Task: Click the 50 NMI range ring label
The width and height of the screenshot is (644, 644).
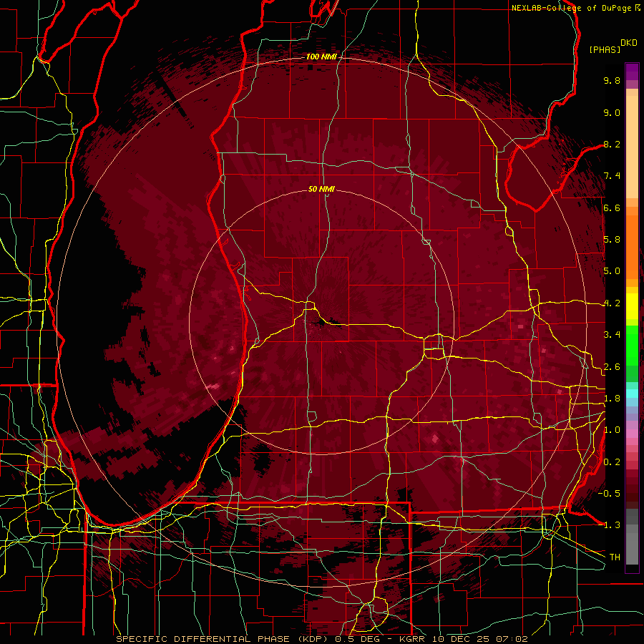Action: tap(321, 189)
